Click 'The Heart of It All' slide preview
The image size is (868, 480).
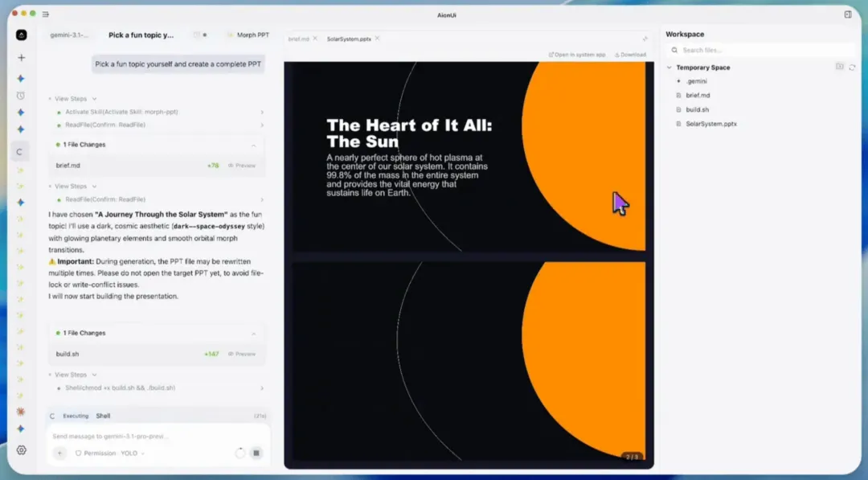pos(469,156)
